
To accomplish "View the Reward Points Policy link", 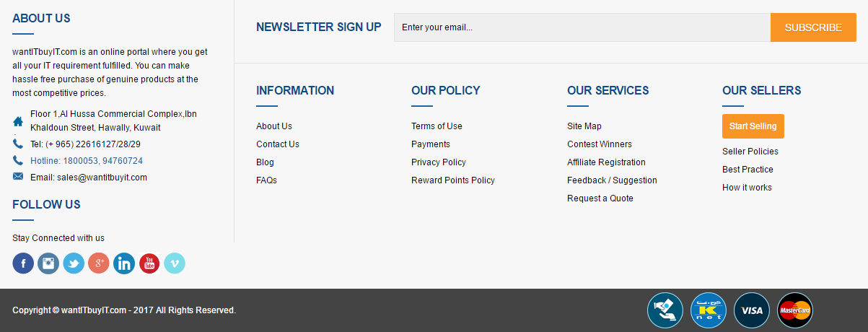I will pos(452,180).
